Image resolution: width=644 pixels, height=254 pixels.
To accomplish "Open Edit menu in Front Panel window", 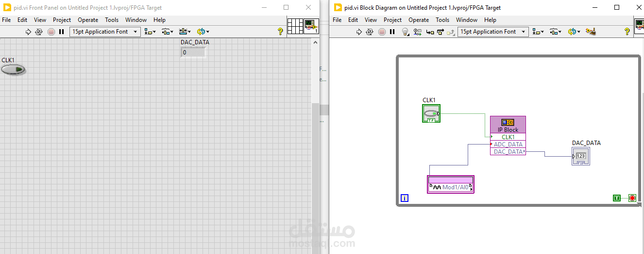I will click(x=22, y=20).
